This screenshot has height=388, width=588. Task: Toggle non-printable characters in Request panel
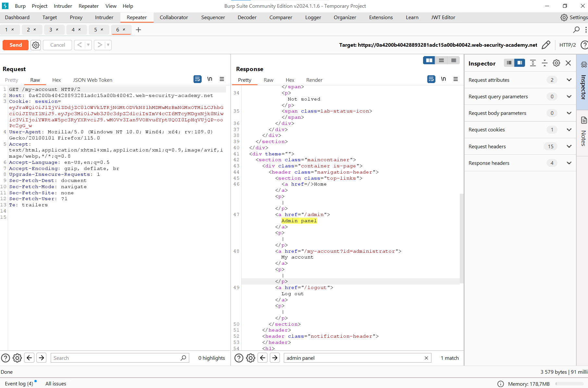pyautogui.click(x=210, y=79)
